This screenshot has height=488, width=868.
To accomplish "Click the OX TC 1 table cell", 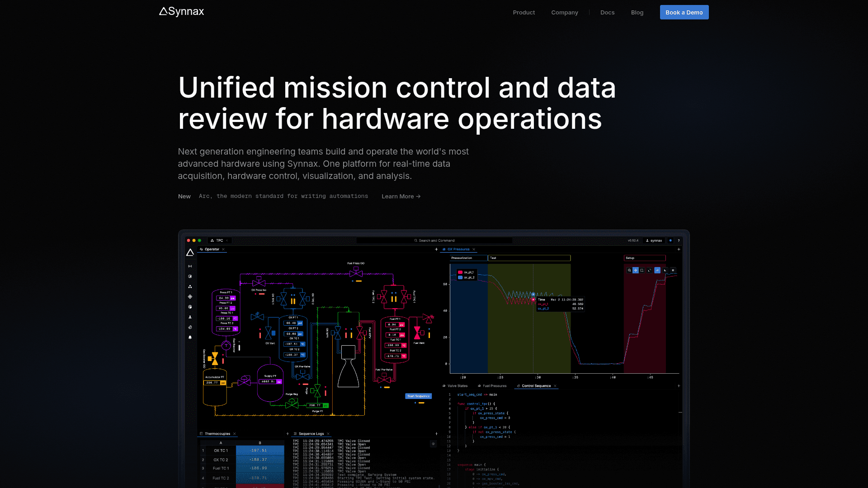I will click(x=221, y=450).
